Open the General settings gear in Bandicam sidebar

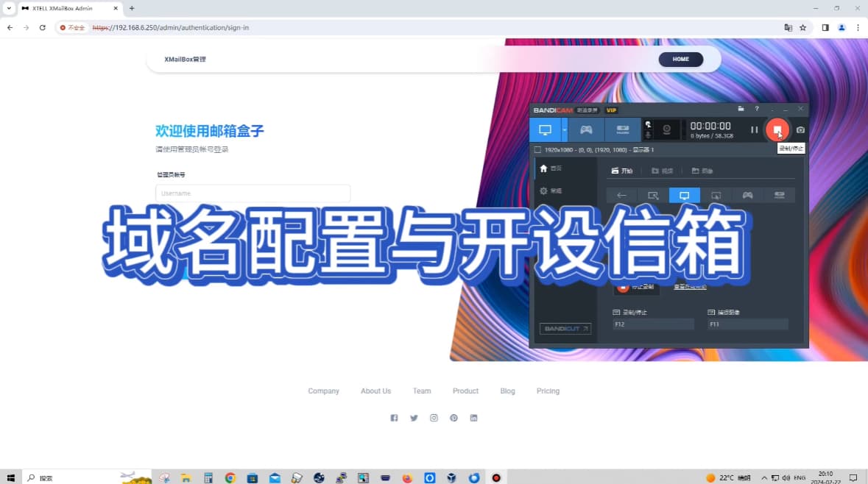point(551,191)
